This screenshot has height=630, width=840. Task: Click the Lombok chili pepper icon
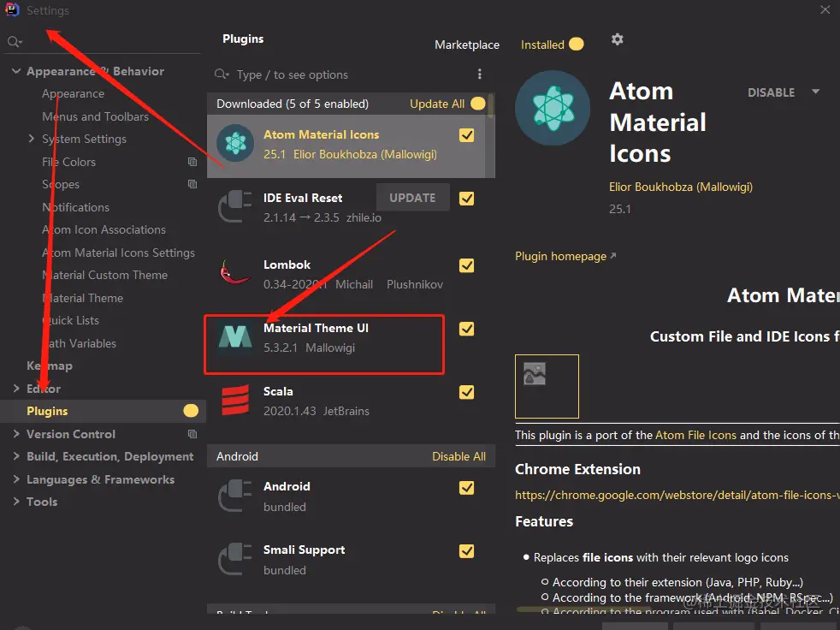tap(235, 271)
